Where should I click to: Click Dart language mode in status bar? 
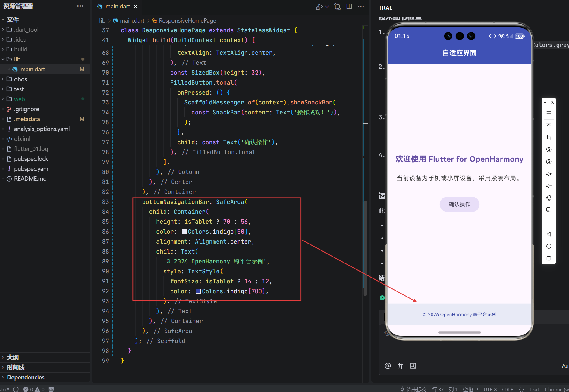(535, 389)
